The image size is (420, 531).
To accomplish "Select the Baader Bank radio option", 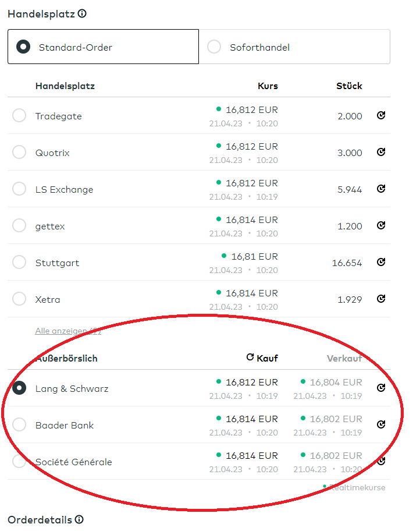I will 19,425.
